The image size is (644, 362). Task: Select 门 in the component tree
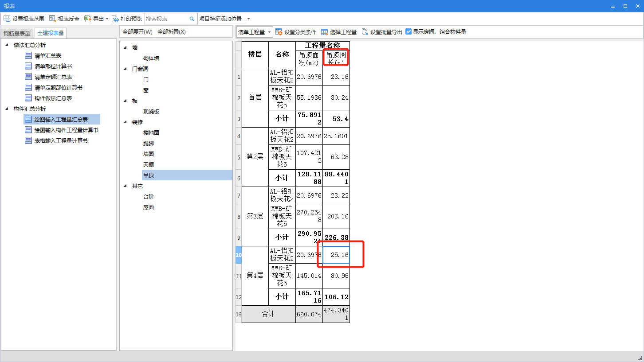click(146, 79)
